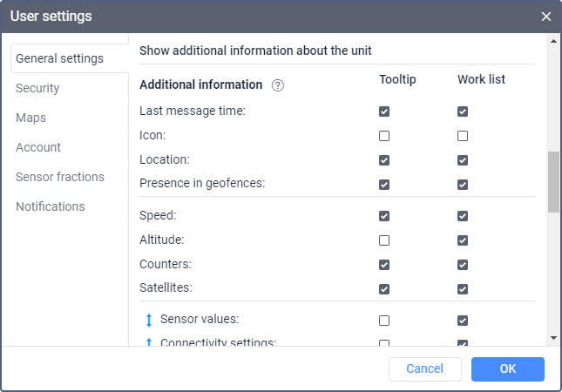The width and height of the screenshot is (562, 392).
Task: Click the vertical scrollbar thumb
Action: click(553, 181)
